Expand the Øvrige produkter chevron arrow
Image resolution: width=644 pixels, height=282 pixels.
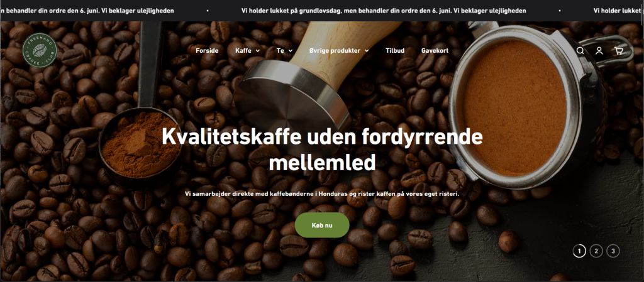coord(367,51)
